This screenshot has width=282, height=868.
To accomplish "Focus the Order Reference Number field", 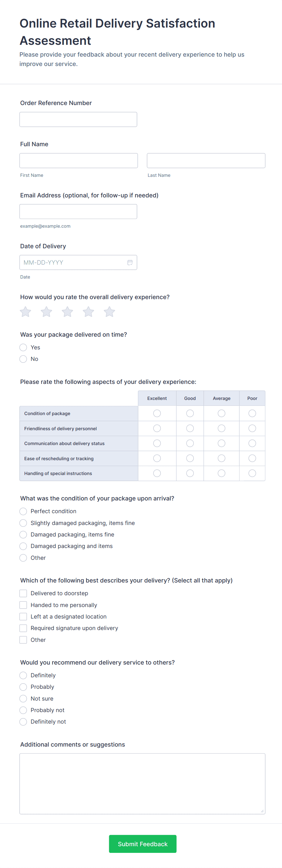I will pyautogui.click(x=78, y=120).
